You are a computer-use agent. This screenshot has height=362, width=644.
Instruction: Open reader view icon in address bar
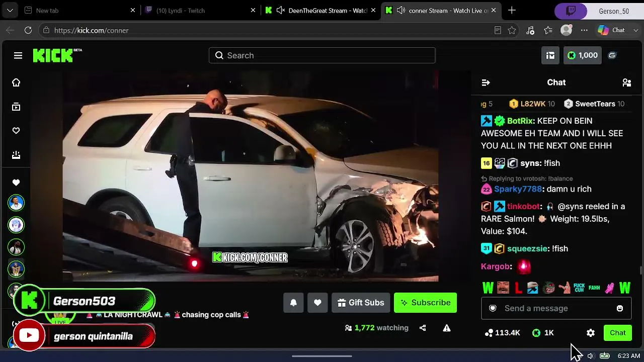498,30
